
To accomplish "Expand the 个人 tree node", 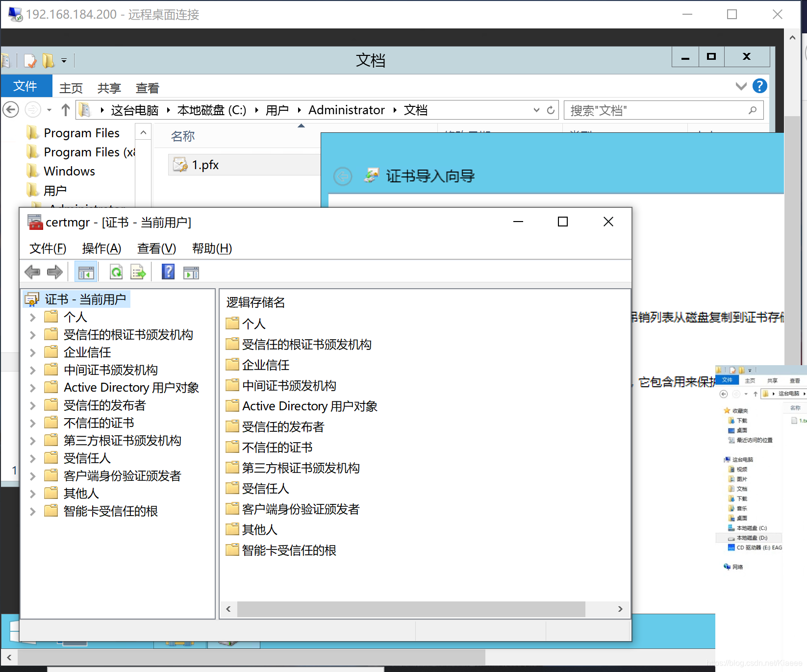I will pos(32,317).
